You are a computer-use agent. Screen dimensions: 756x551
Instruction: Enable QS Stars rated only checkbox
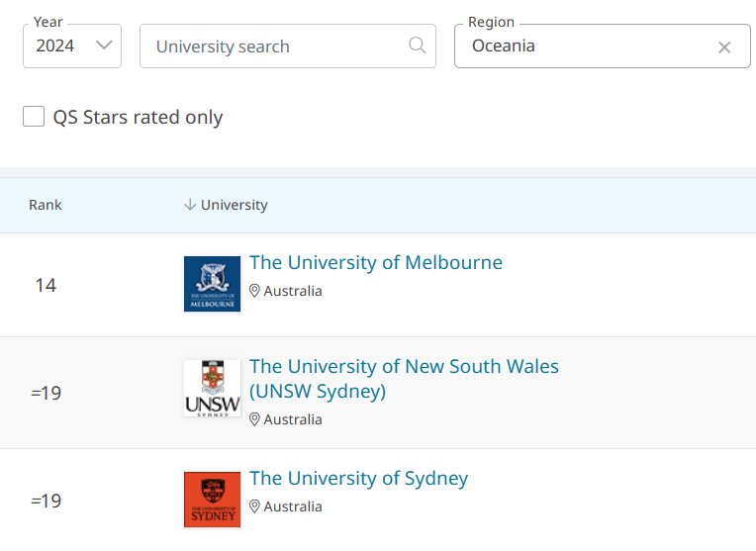click(x=34, y=116)
